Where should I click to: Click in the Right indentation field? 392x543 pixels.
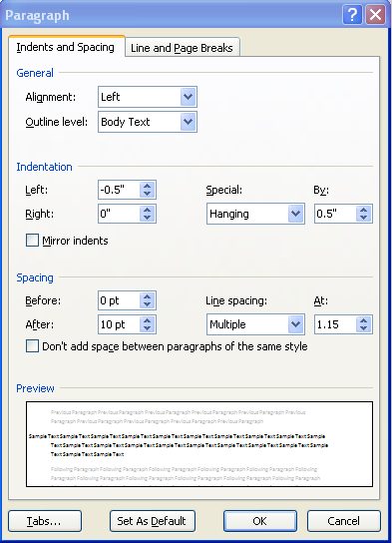click(120, 214)
